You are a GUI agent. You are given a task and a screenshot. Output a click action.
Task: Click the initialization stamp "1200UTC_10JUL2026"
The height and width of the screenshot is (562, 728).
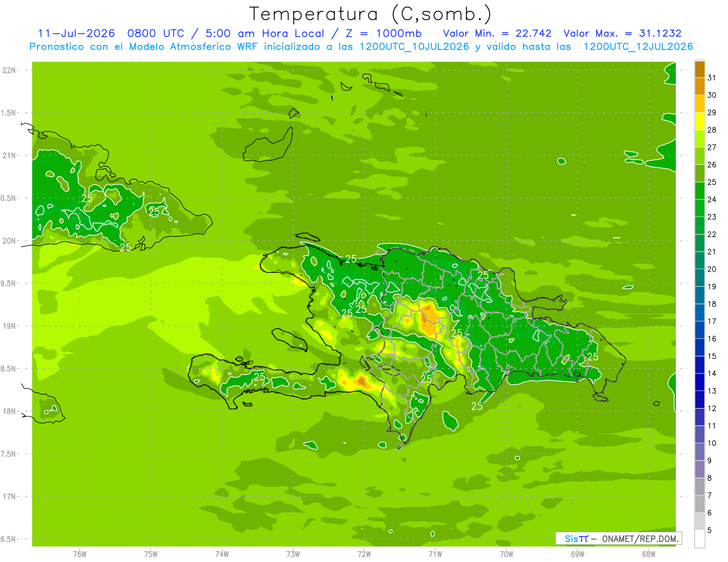point(414,47)
